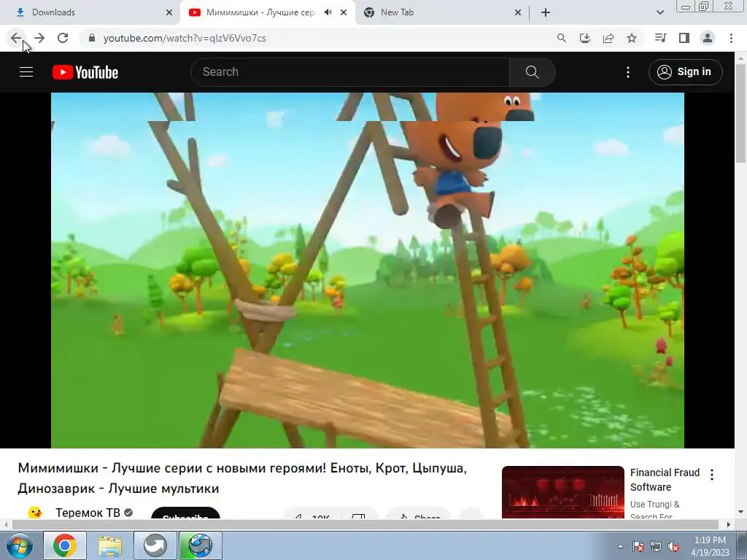Screen dimensions: 747x560
Task: Open volume tray icon with red X
Action: pyautogui.click(x=673, y=547)
